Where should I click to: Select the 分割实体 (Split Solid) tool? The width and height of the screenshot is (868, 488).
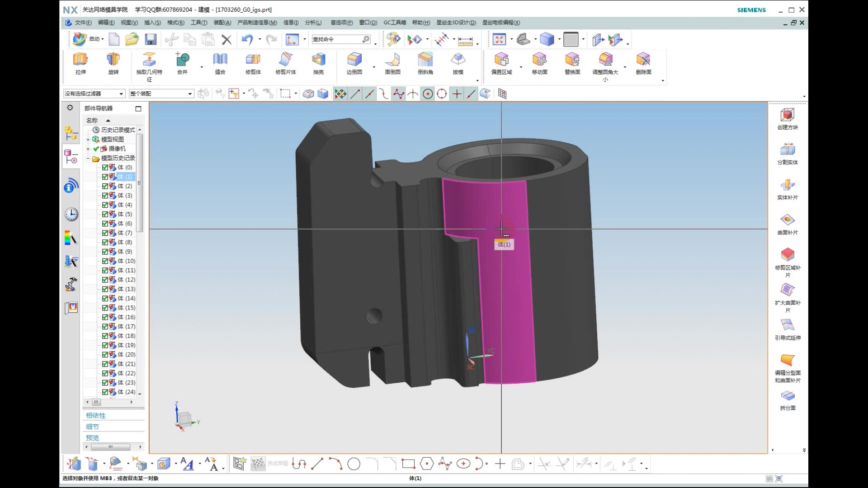[787, 150]
